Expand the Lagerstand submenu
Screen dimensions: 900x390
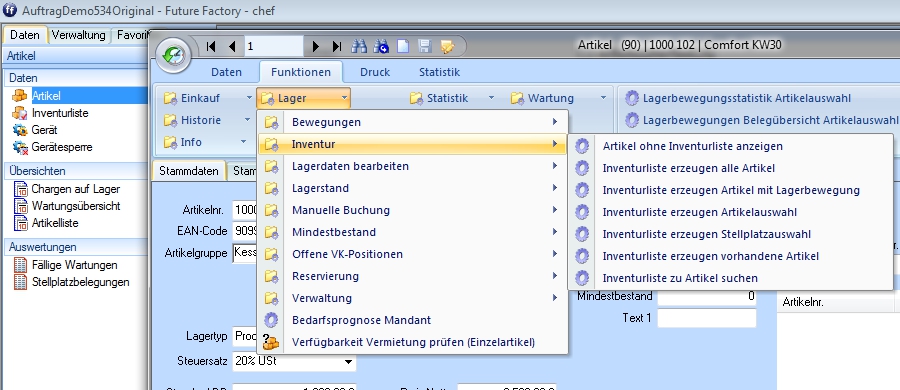[413, 188]
